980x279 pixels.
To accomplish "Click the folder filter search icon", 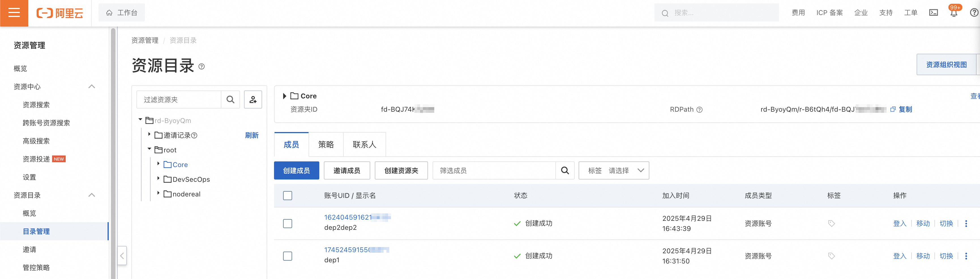I will pyautogui.click(x=230, y=100).
